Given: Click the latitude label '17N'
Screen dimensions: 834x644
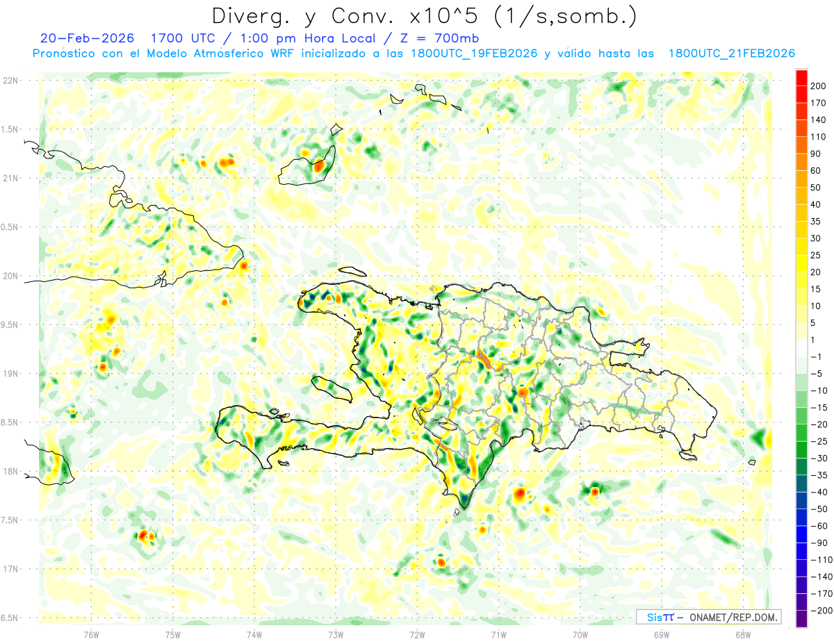Looking at the screenshot, I should 10,569.
